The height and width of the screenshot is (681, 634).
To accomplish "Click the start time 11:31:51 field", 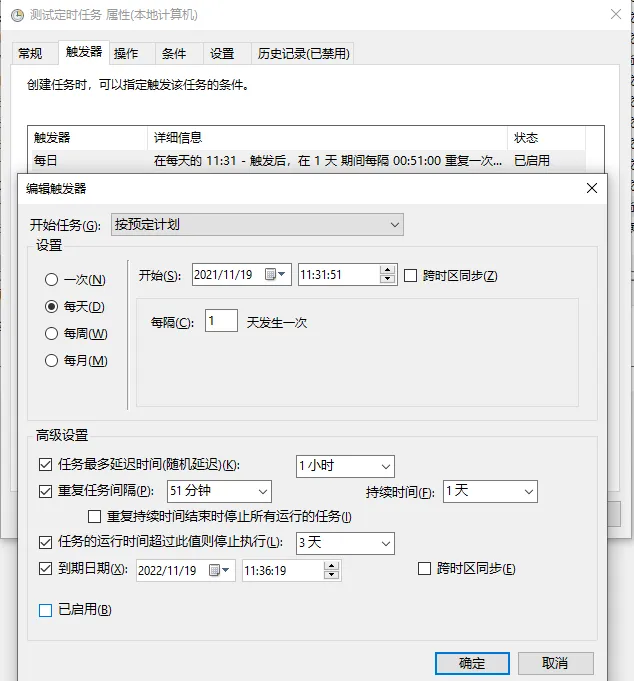I will tap(339, 274).
